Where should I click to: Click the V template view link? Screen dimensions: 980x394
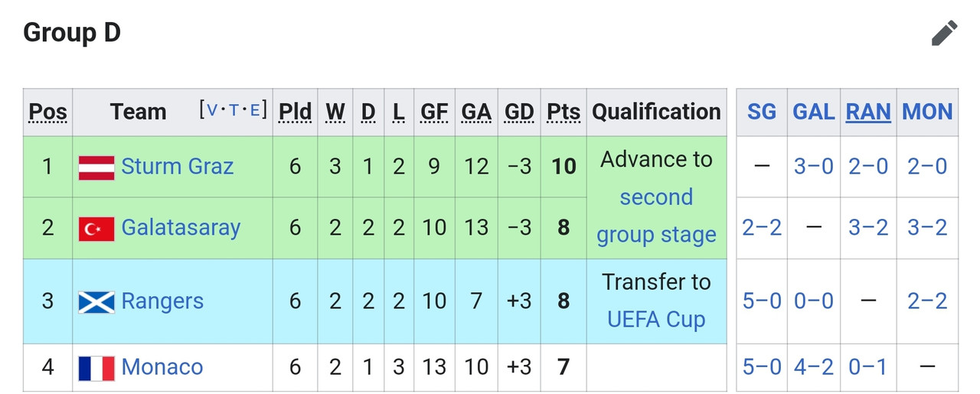pos(212,110)
